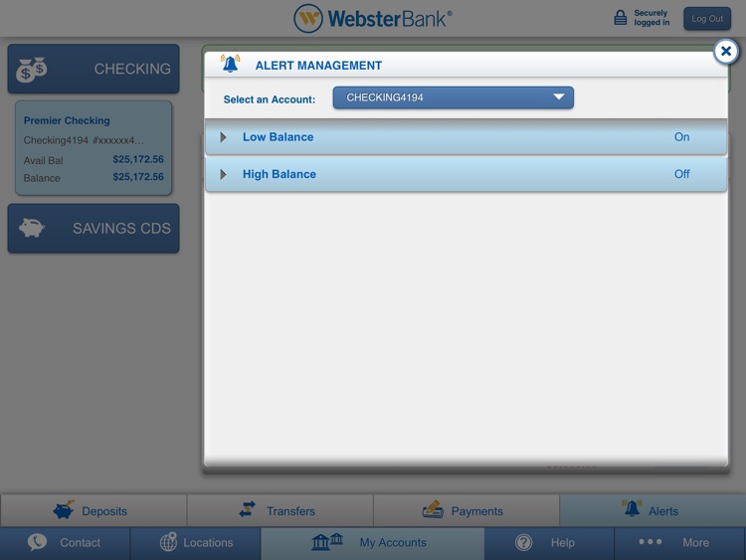This screenshot has width=746, height=560.
Task: Click the Deposits piggy bank icon
Action: click(64, 510)
